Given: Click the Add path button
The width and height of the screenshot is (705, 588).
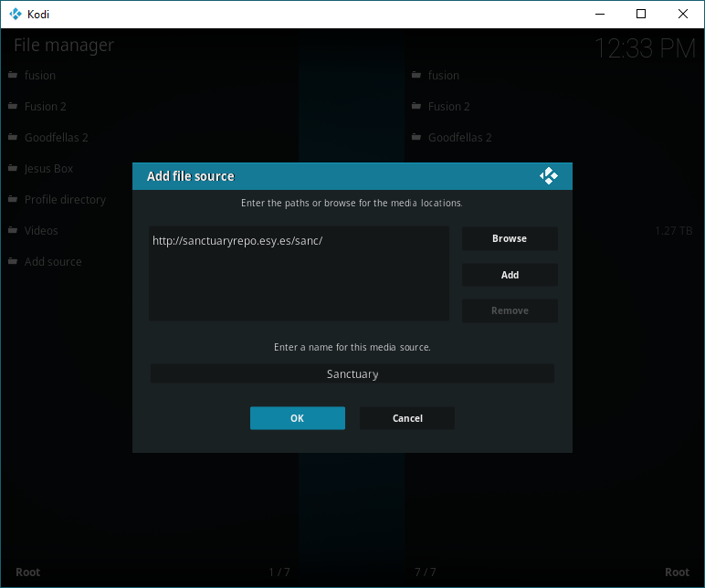Looking at the screenshot, I should click(510, 275).
